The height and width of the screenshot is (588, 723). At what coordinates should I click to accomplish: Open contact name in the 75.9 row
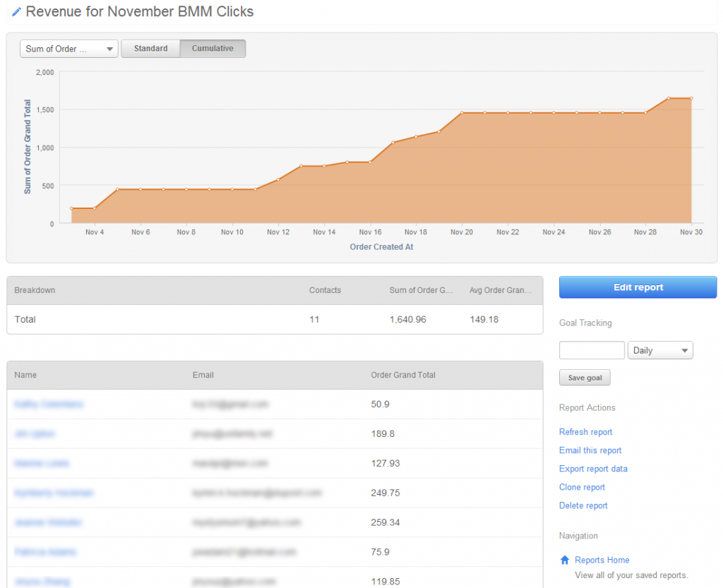[x=45, y=551]
